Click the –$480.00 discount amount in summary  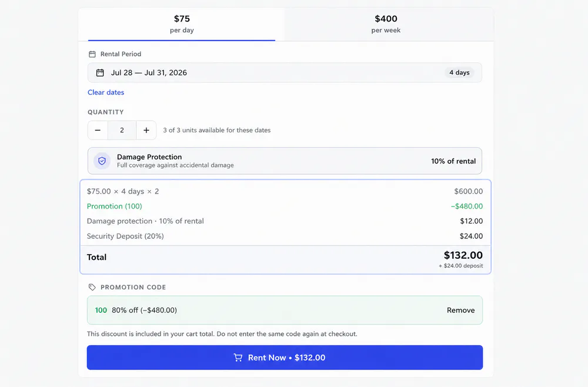(467, 206)
